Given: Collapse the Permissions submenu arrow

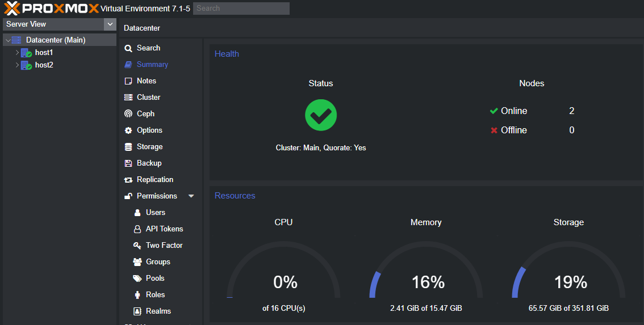Looking at the screenshot, I should pos(191,196).
